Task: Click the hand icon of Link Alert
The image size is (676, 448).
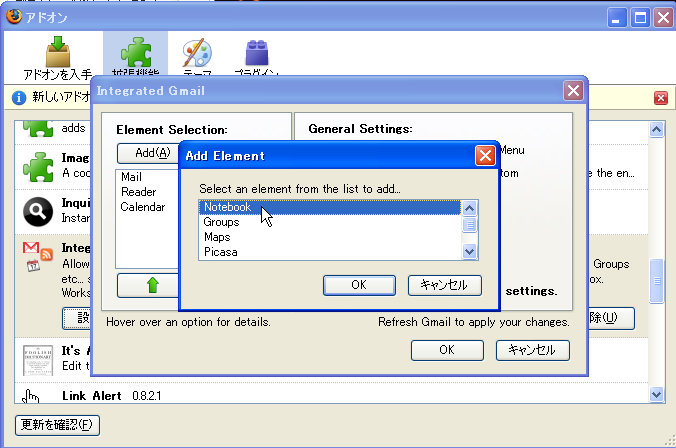Action: [x=31, y=396]
